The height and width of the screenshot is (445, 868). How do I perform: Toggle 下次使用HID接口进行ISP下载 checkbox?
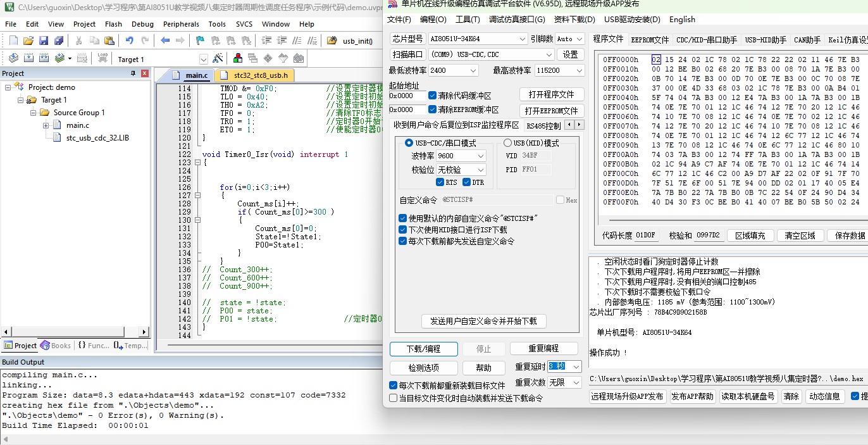pos(403,230)
